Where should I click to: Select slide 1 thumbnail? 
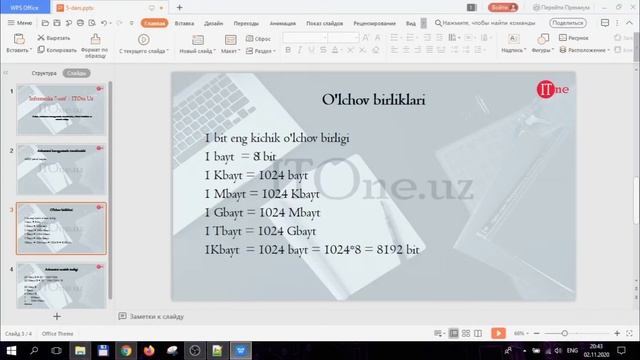coord(61,109)
